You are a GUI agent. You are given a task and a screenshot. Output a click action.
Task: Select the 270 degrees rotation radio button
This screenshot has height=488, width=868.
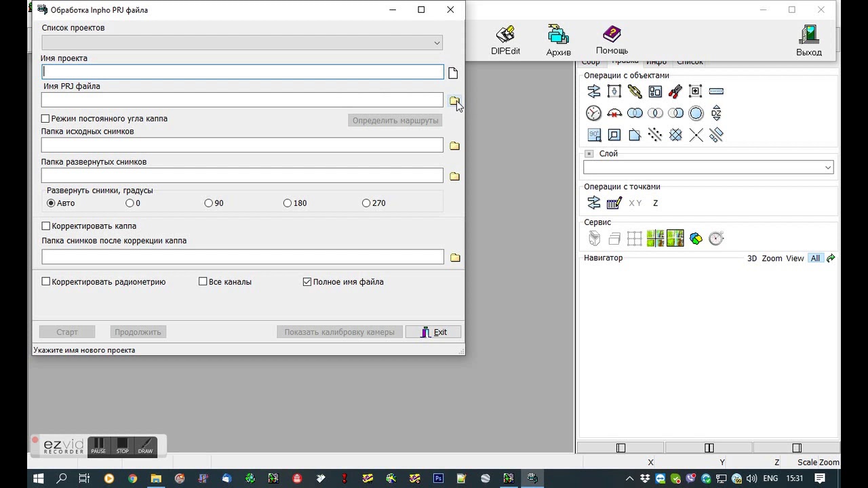[366, 203]
